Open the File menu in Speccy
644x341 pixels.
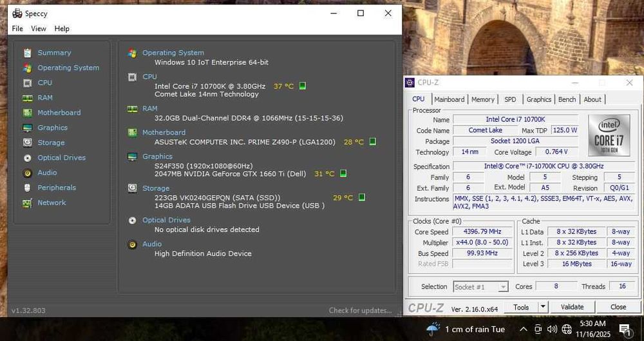[x=17, y=28]
